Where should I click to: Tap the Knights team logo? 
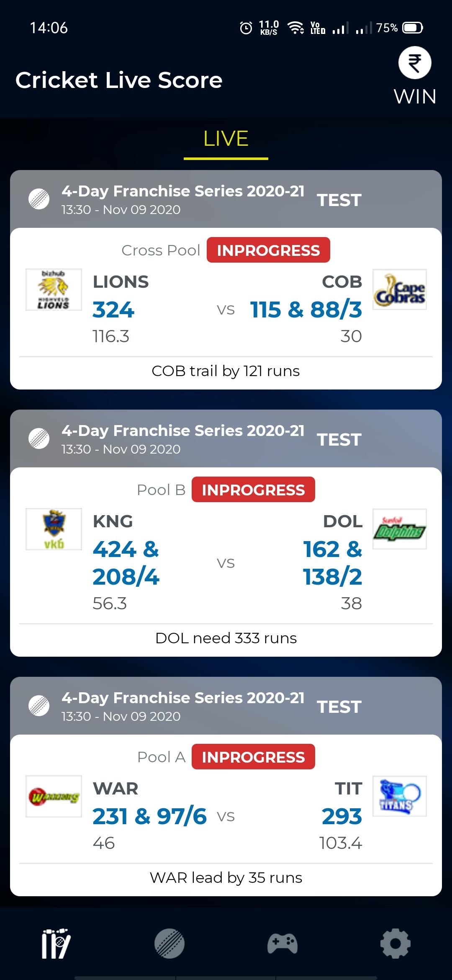54,529
